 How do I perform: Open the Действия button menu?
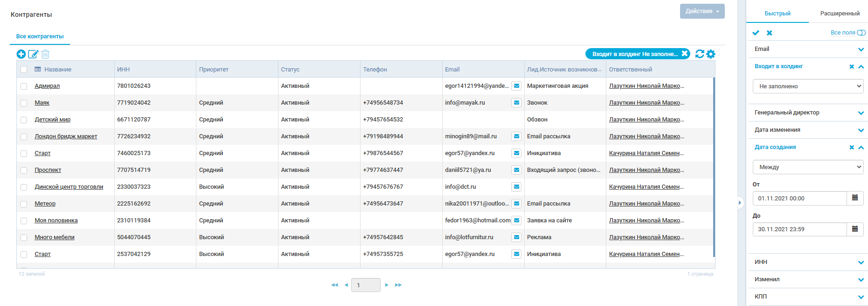click(702, 11)
